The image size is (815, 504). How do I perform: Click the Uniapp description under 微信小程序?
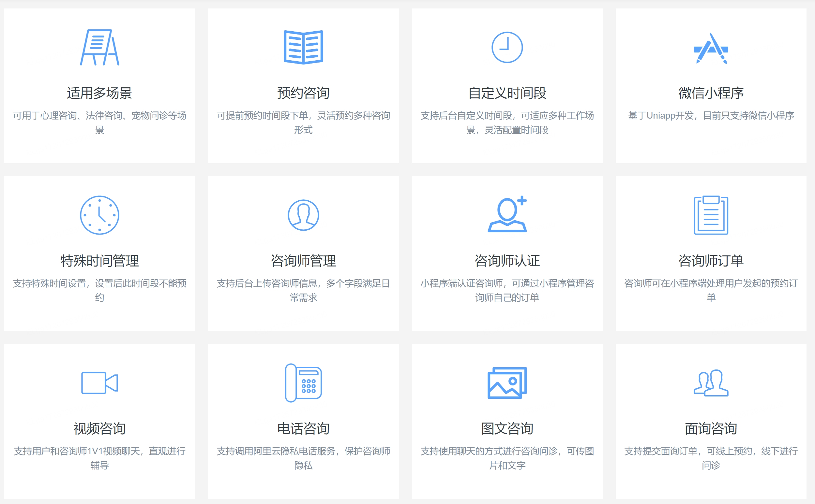pyautogui.click(x=711, y=116)
